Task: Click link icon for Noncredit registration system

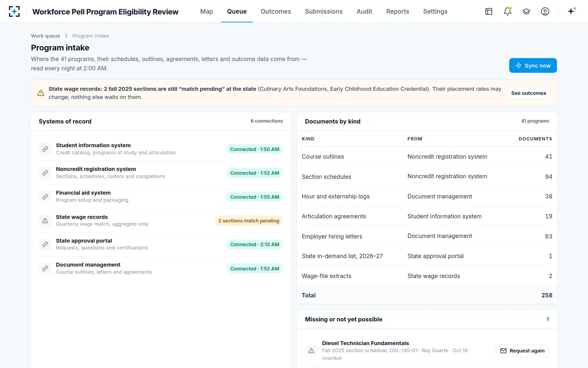Action: 45,173
